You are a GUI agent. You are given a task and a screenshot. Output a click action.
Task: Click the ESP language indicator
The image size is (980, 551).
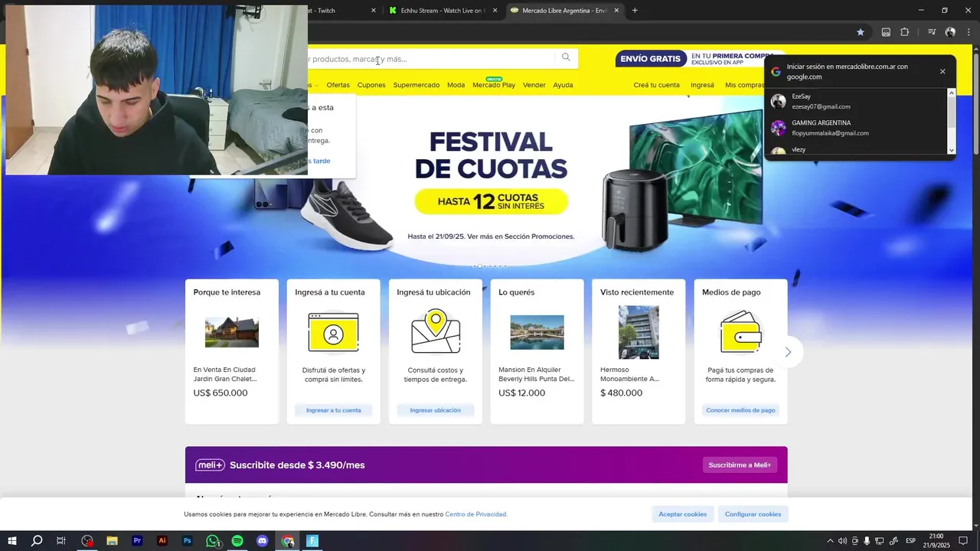[x=911, y=541]
